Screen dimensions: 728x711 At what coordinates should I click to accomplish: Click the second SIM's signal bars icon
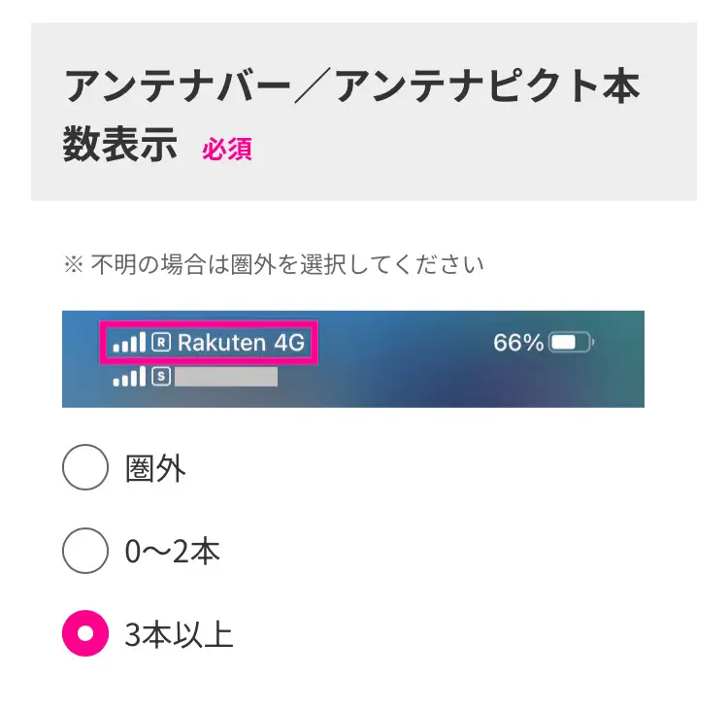tap(129, 376)
